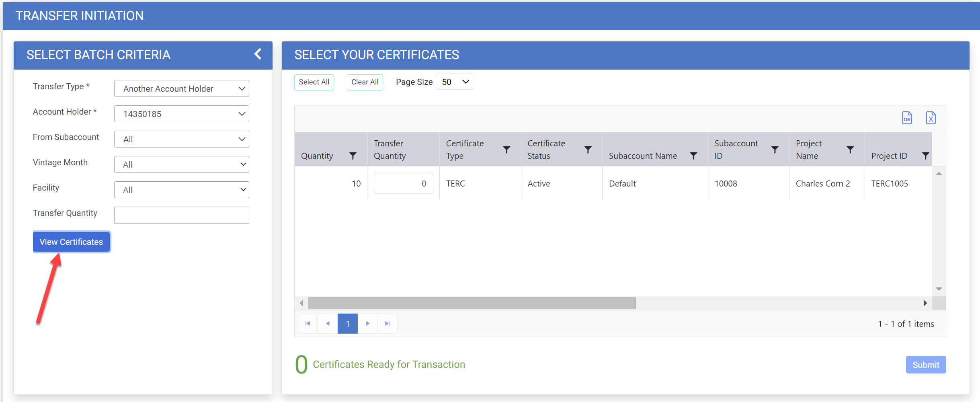Go to the next page arrow
The image size is (980, 402).
[367, 324]
